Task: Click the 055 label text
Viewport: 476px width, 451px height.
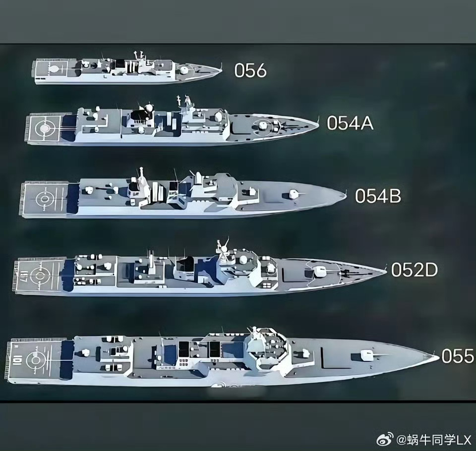Action: 458,356
